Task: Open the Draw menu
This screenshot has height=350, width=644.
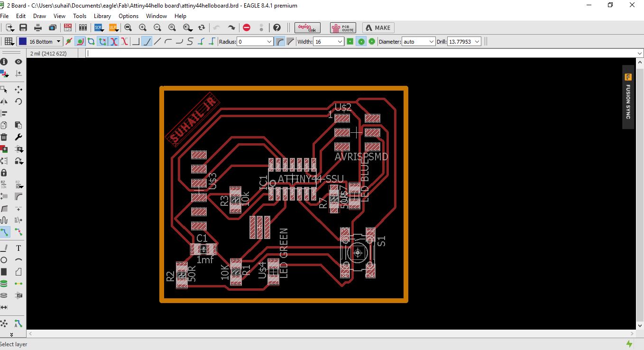Action: tap(40, 16)
